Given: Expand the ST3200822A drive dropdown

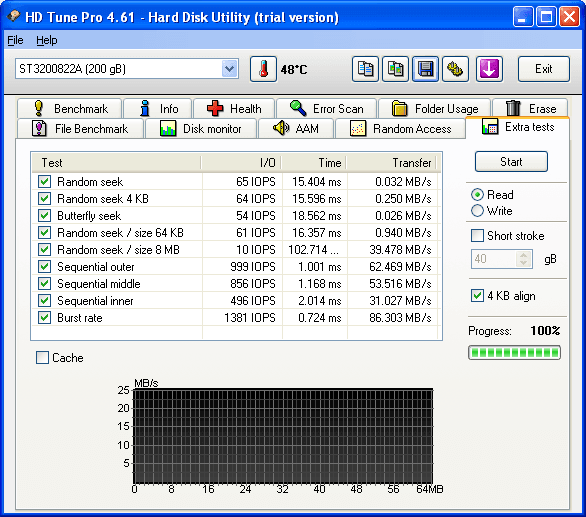Looking at the screenshot, I should pos(229,69).
